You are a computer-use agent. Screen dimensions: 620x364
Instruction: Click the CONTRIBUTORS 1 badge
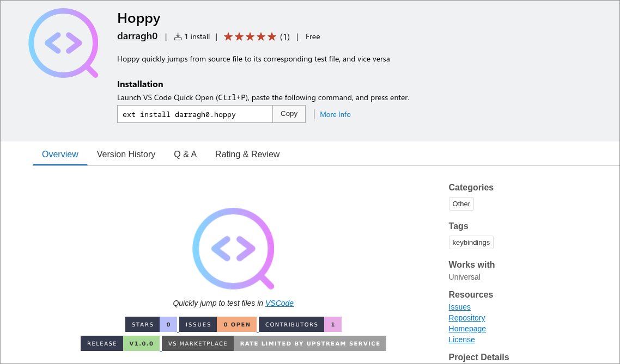pyautogui.click(x=300, y=324)
